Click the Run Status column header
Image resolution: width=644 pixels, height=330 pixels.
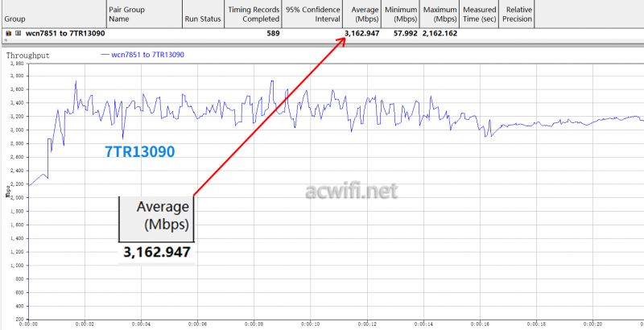pyautogui.click(x=203, y=18)
